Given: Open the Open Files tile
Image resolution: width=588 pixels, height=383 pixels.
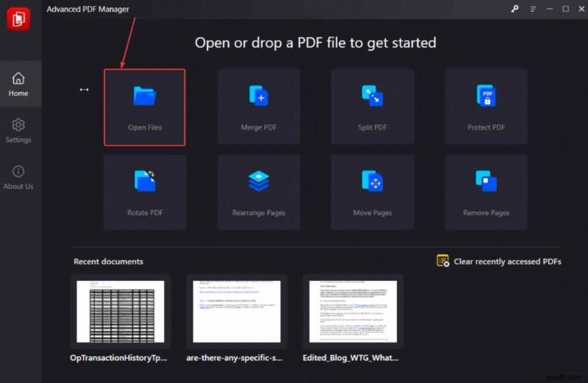Looking at the screenshot, I should [144, 107].
